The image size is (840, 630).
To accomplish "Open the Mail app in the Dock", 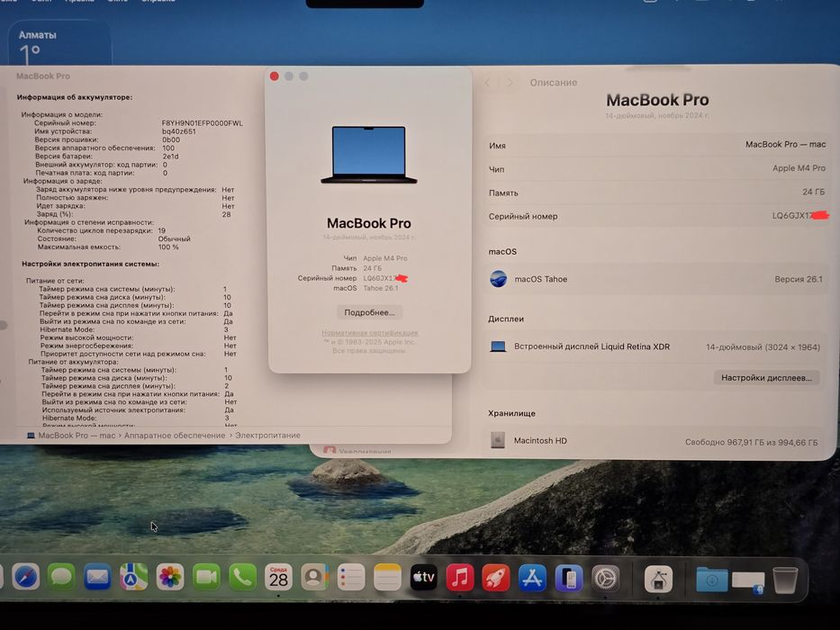I will (x=97, y=578).
